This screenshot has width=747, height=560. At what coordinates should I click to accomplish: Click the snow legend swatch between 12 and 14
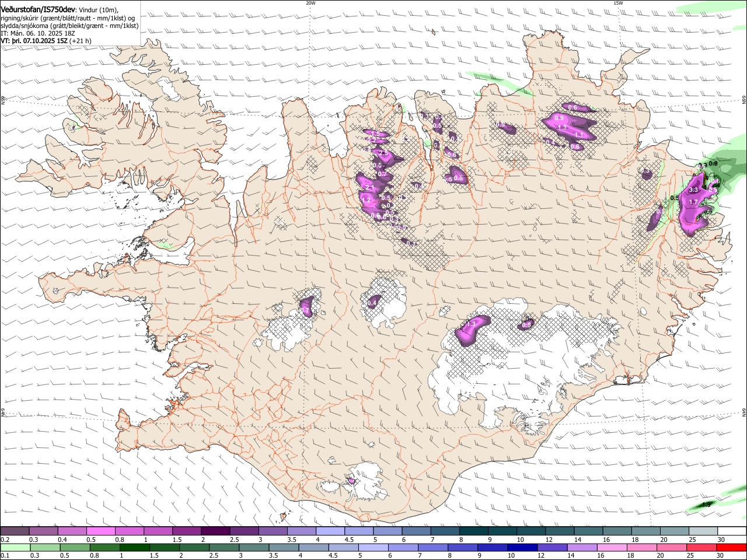[x=559, y=531]
